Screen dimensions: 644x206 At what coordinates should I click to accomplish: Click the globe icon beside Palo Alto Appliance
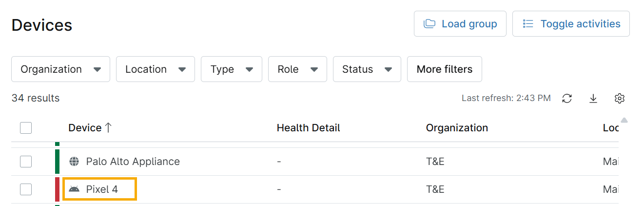[x=74, y=162]
